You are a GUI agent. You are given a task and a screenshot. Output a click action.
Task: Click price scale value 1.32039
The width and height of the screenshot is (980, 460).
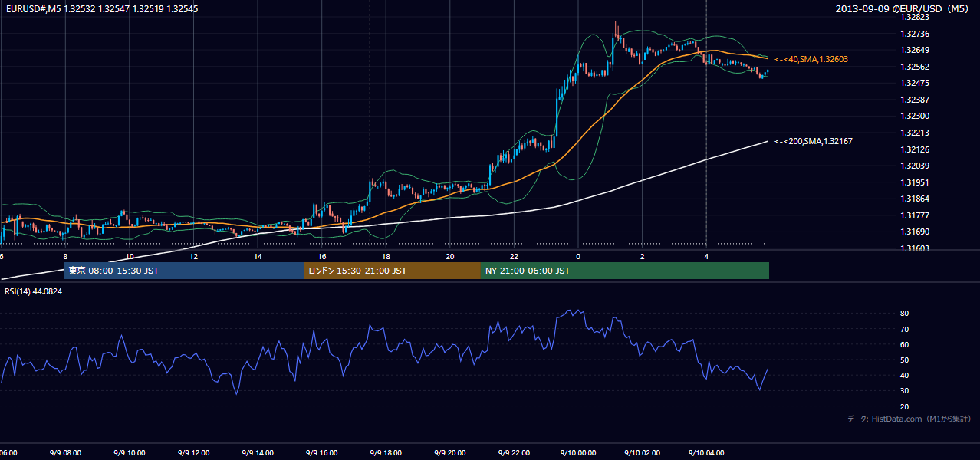pos(914,166)
